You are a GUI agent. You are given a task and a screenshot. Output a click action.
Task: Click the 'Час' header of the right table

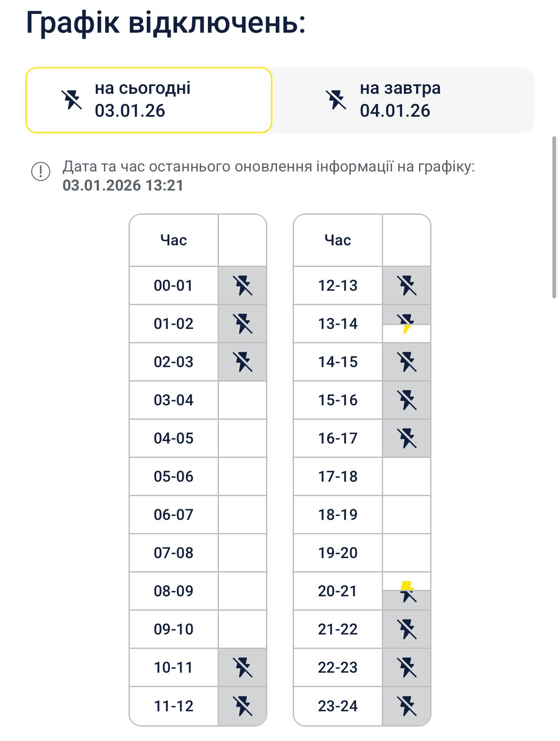pyautogui.click(x=338, y=240)
